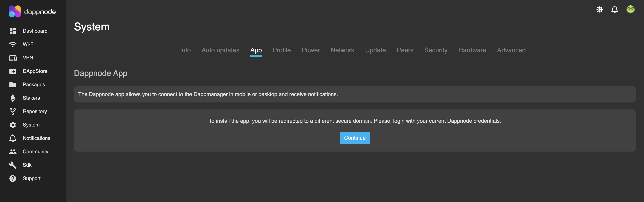Open the Stakers Ethereum icon
Image resolution: width=644 pixels, height=202 pixels.
pos(13,98)
